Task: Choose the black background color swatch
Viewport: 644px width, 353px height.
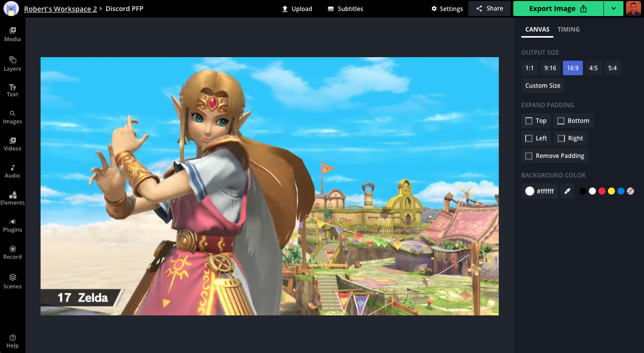Action: pos(583,191)
